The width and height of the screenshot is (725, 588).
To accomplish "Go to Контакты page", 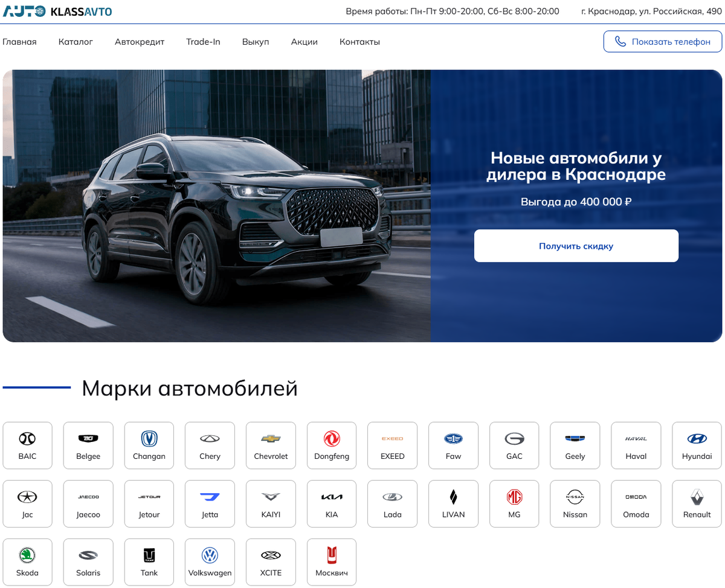I will tap(359, 42).
